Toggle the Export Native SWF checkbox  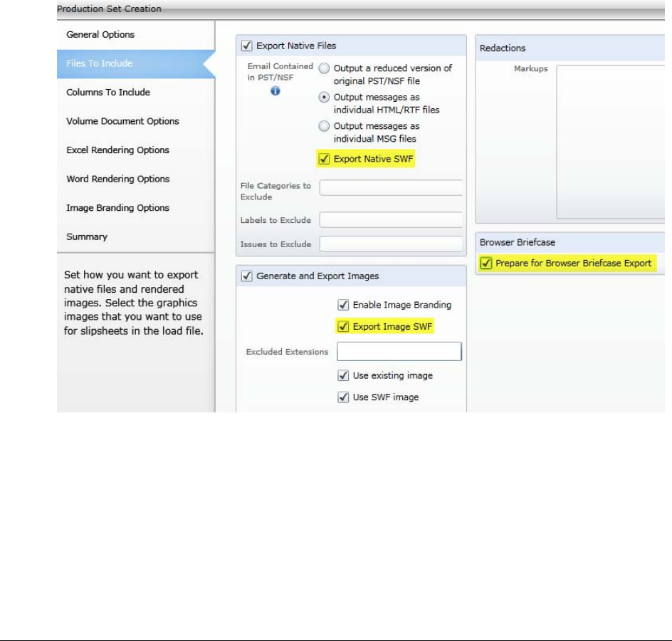point(324,159)
